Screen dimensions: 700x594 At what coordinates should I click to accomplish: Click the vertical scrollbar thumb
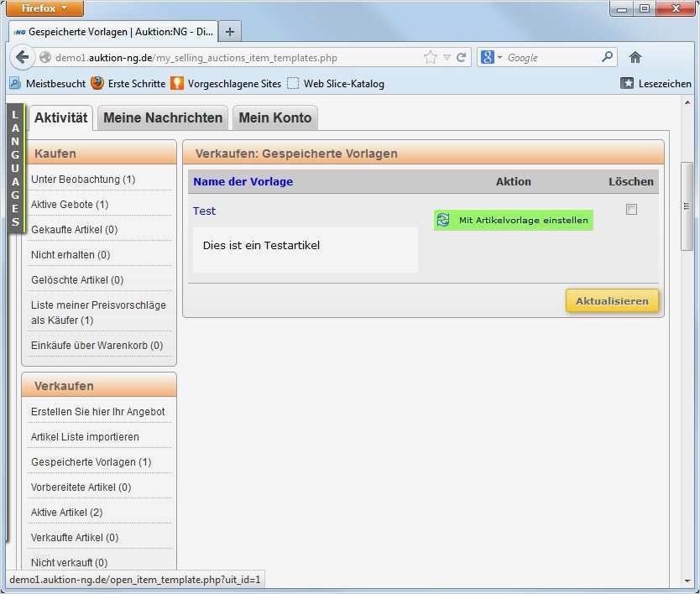pos(687,206)
